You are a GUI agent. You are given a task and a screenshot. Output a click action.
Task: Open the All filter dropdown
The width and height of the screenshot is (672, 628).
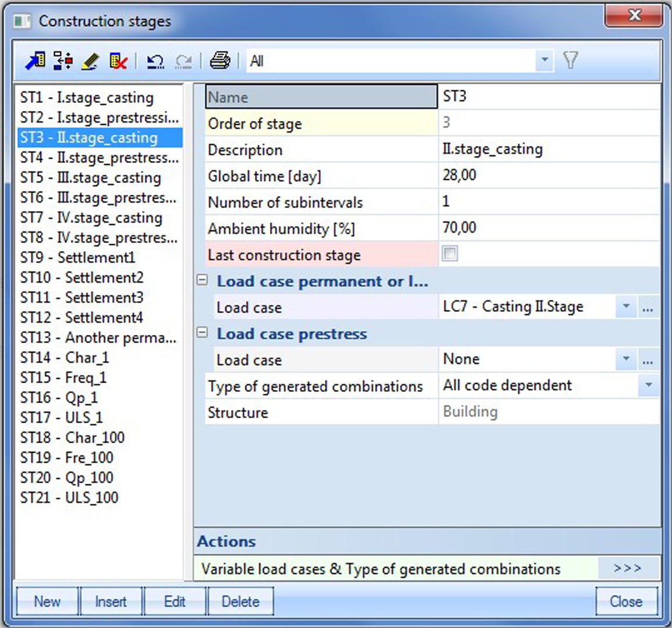[545, 59]
